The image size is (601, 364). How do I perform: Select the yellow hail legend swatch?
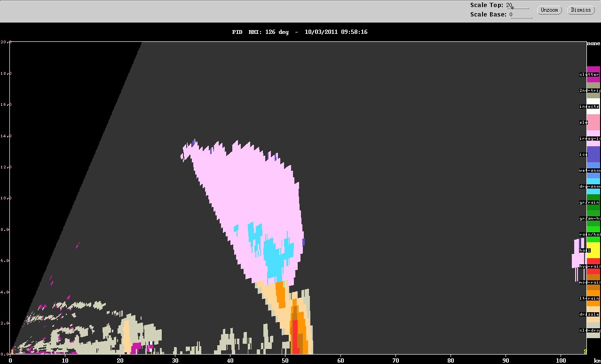click(593, 250)
